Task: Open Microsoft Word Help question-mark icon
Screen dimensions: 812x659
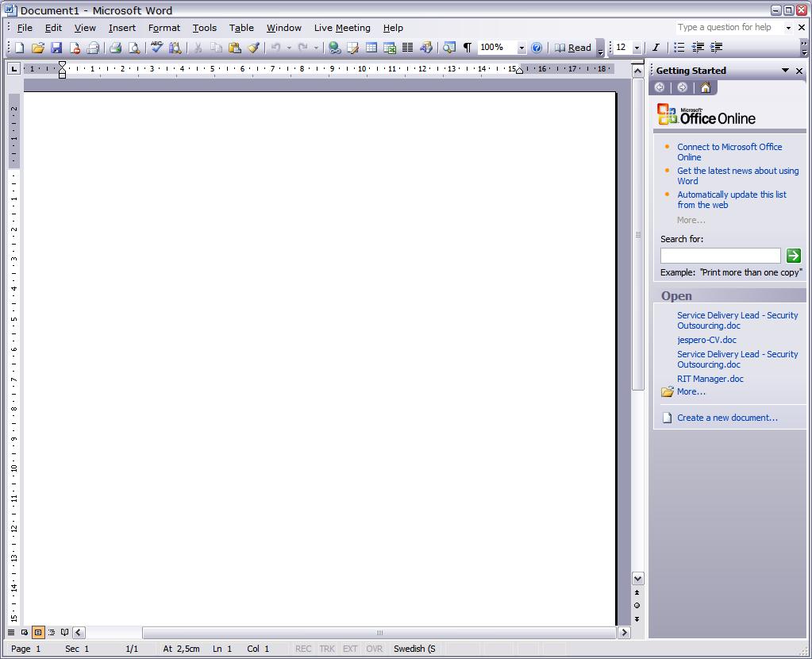Action: tap(537, 48)
